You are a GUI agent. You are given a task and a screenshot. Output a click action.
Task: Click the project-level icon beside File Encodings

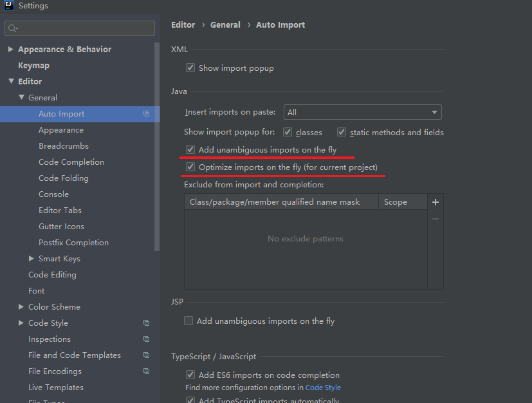tap(146, 371)
